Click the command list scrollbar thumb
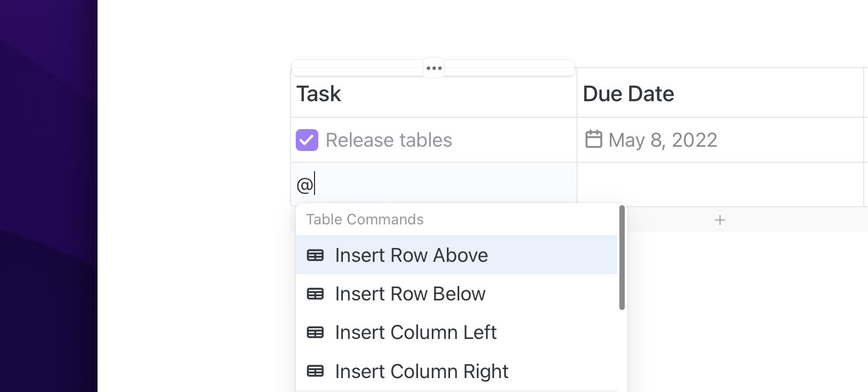 [x=622, y=258]
